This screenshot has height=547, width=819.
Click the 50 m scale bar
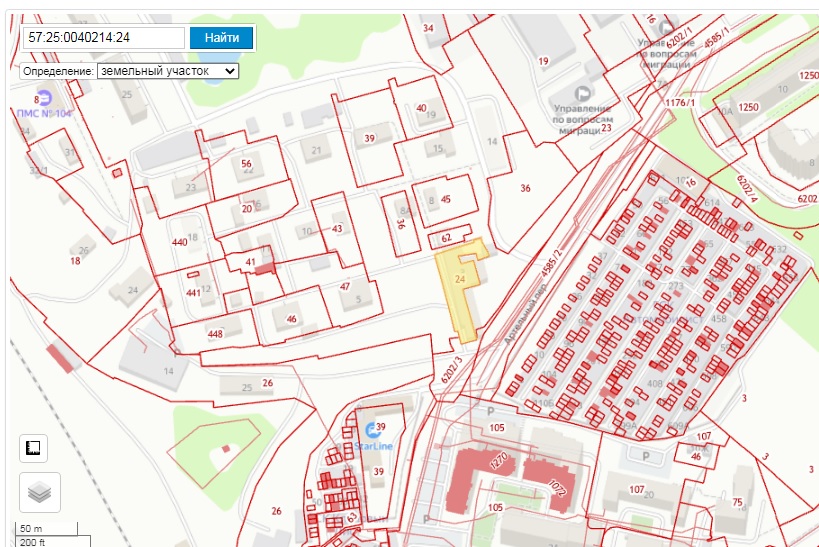point(45,528)
